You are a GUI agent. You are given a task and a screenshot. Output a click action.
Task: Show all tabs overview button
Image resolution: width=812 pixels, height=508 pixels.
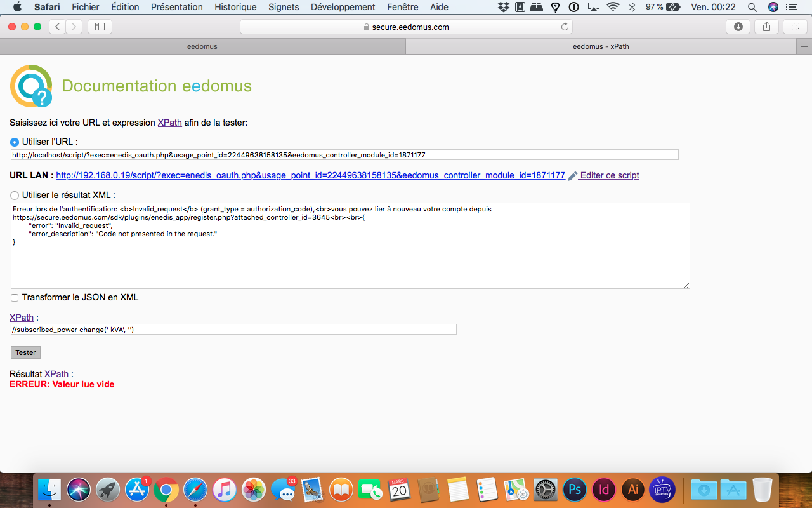click(795, 27)
